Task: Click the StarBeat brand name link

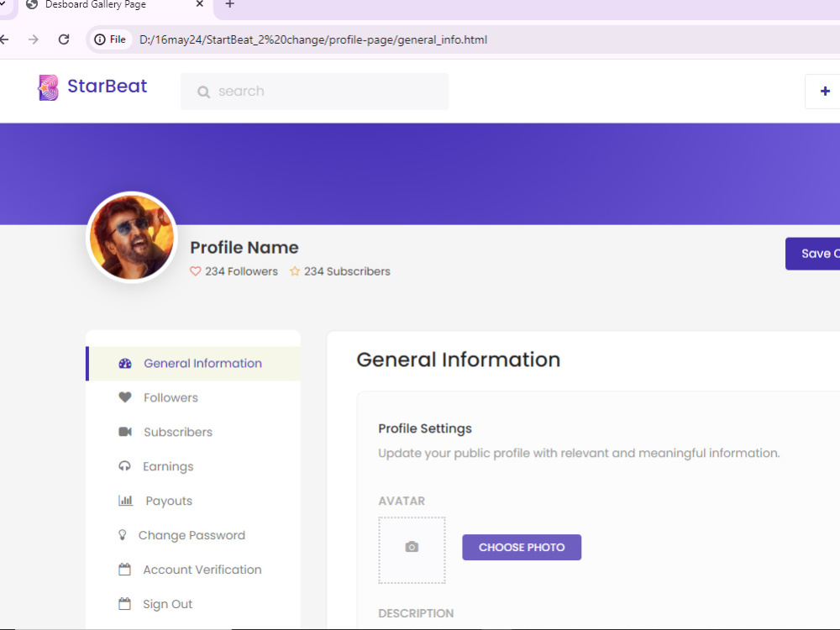Action: point(108,87)
